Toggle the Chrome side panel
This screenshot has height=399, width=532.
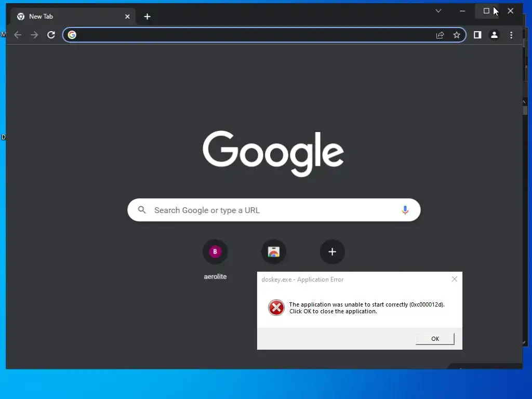[x=477, y=35]
